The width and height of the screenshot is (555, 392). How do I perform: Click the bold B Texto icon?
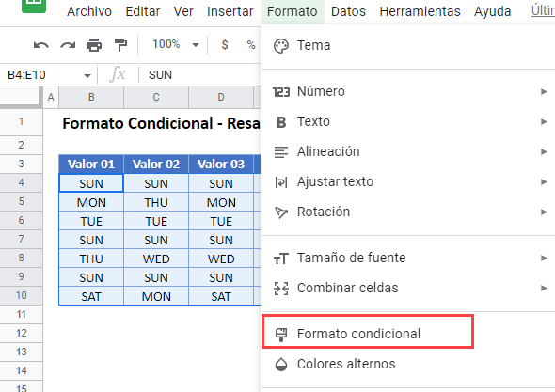(x=281, y=122)
